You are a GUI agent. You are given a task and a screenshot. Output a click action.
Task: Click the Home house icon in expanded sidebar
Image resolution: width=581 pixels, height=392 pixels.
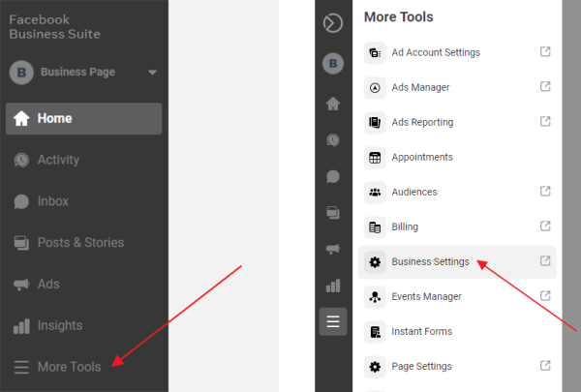click(21, 118)
